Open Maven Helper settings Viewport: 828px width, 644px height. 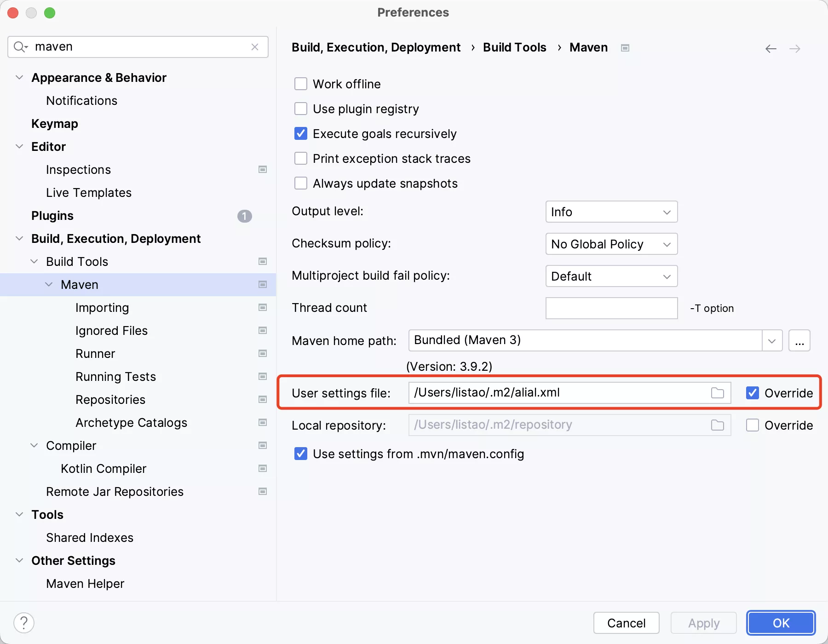85,584
